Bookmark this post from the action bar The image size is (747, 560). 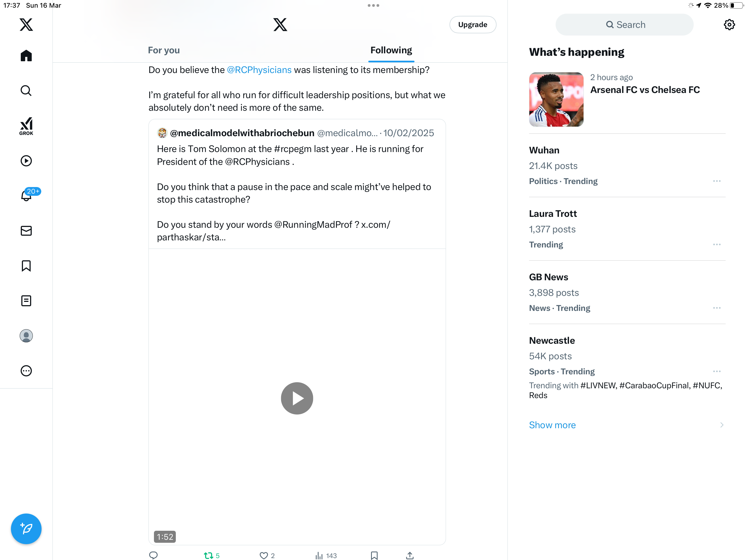click(374, 555)
